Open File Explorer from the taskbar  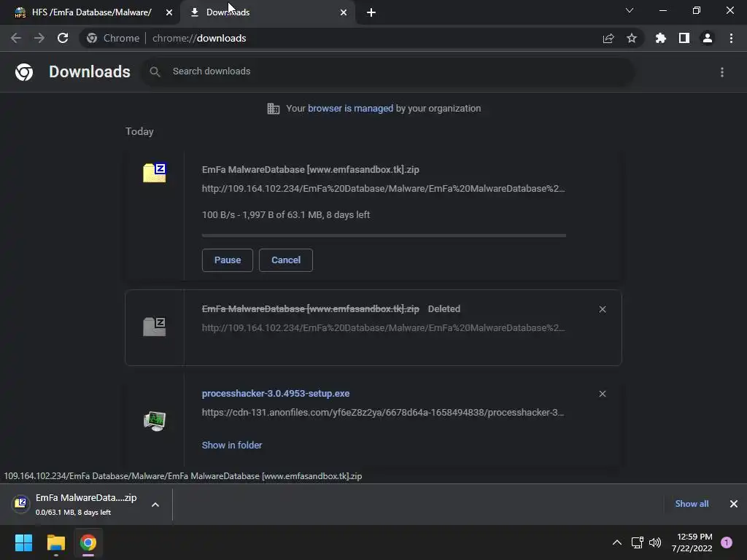coord(55,542)
